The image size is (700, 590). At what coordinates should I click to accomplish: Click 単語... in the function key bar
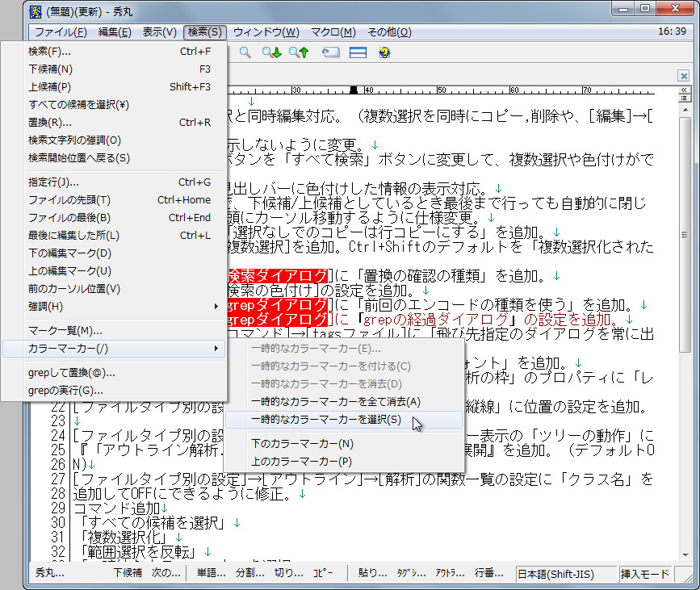pos(212,573)
